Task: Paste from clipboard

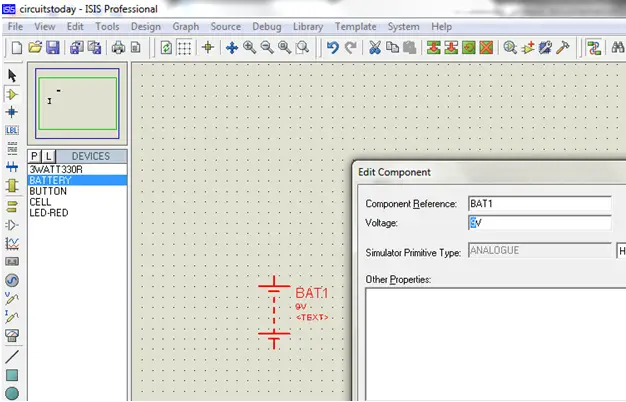Action: 410,48
